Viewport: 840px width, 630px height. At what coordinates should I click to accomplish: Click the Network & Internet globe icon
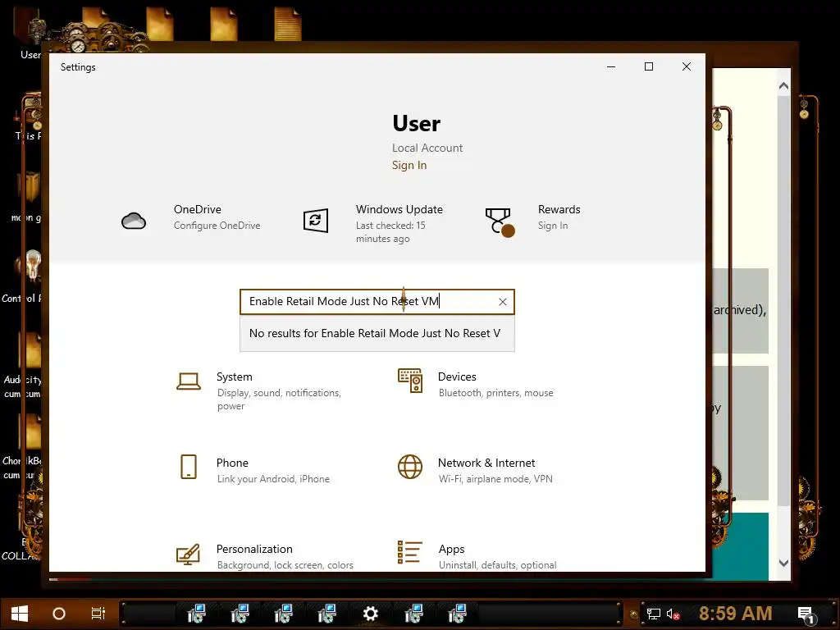[x=410, y=467]
